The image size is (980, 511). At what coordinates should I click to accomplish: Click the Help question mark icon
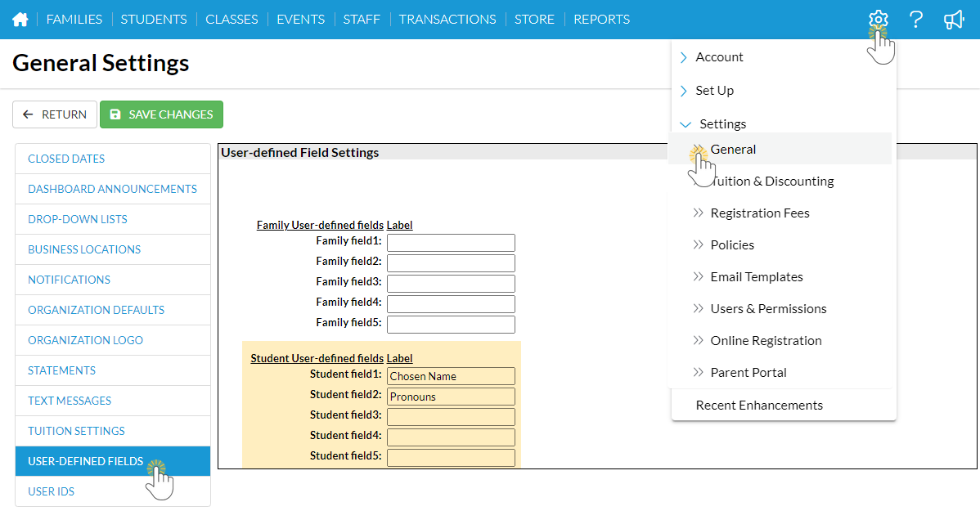(916, 20)
